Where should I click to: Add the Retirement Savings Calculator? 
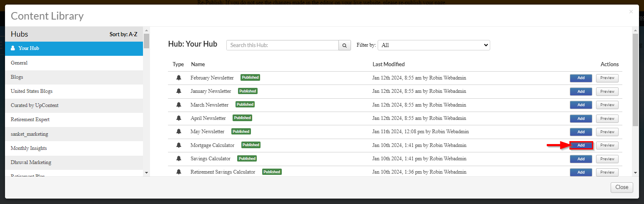point(581,172)
